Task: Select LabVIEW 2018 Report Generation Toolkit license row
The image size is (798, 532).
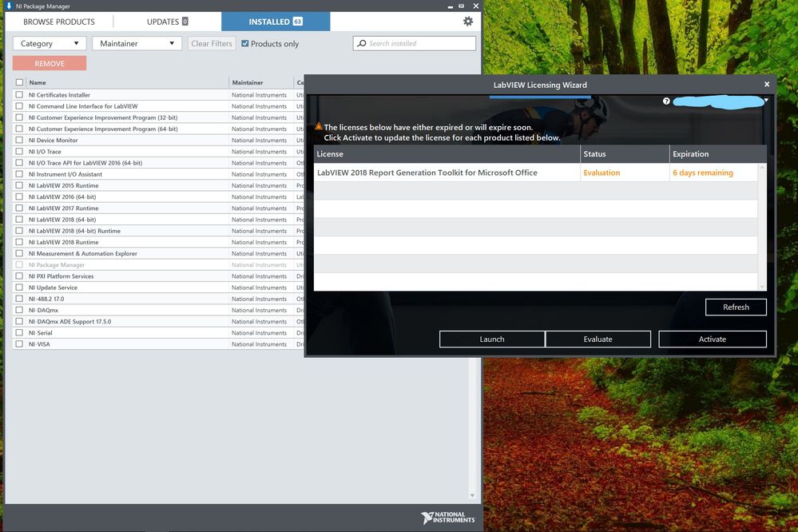Action: pos(535,173)
